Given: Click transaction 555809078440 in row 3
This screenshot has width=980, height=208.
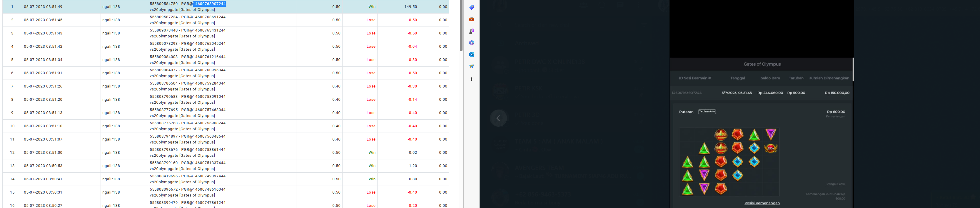Looking at the screenshot, I should pos(163,30).
